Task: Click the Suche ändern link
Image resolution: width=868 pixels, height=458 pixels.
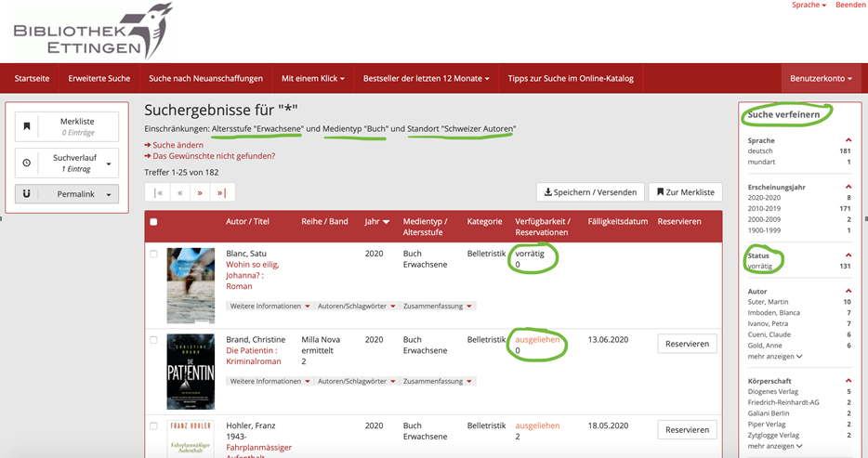Action: coord(178,145)
